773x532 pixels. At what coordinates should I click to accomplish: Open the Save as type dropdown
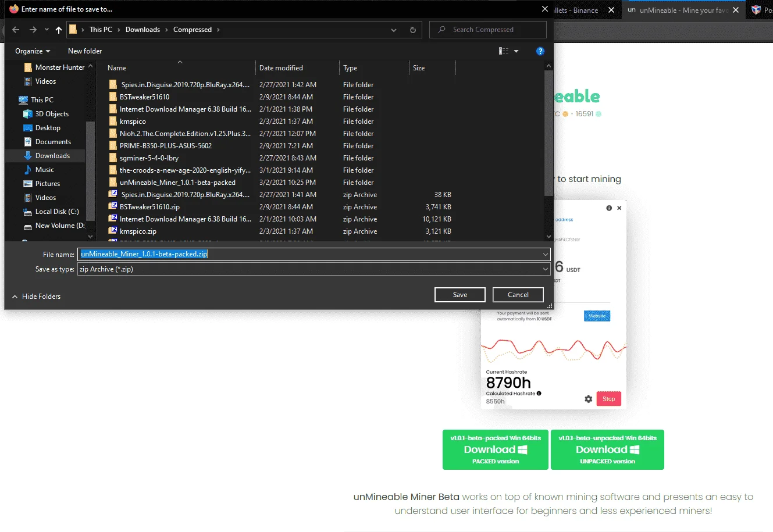(545, 269)
